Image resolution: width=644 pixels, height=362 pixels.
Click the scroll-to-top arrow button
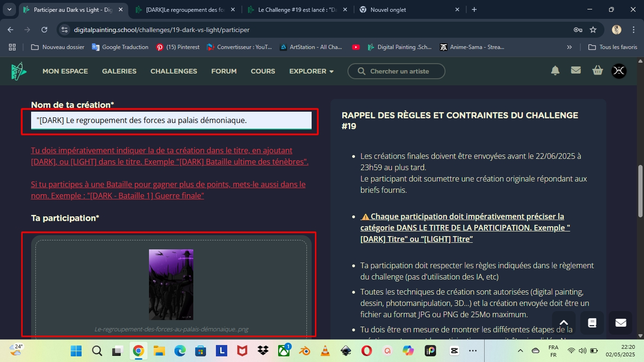pos(564,323)
